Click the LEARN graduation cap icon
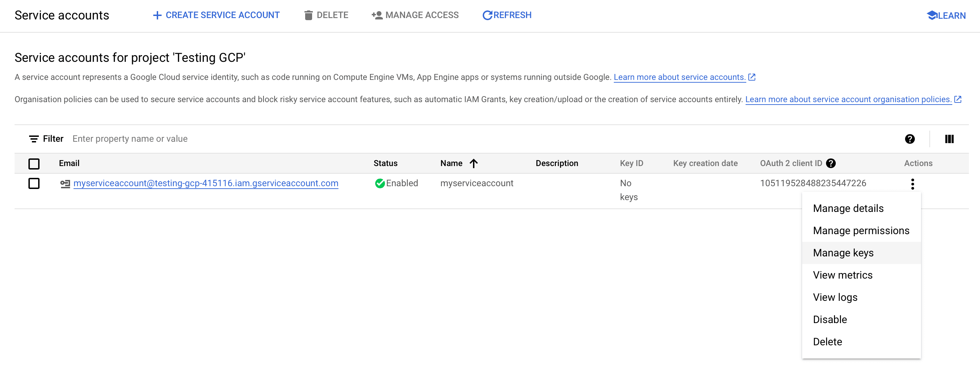Screen dimensions: 980x371 click(933, 15)
